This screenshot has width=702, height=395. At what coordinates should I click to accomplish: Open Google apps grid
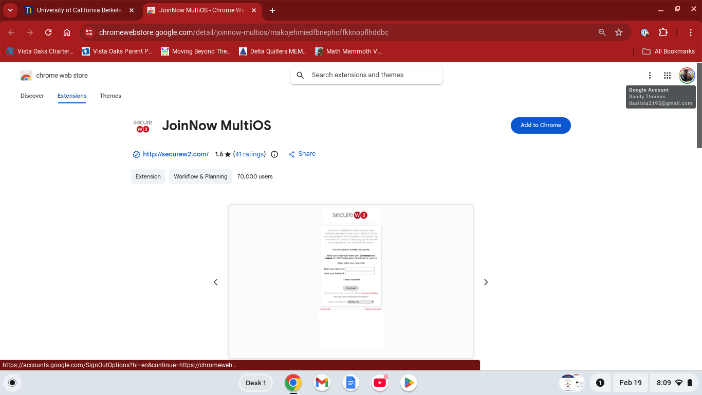pos(667,75)
